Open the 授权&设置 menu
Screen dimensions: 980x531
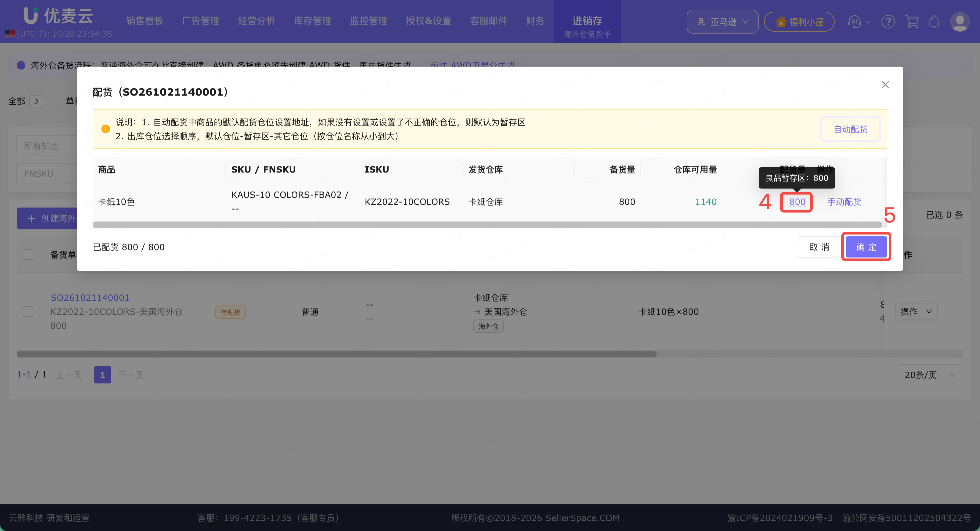pos(428,21)
